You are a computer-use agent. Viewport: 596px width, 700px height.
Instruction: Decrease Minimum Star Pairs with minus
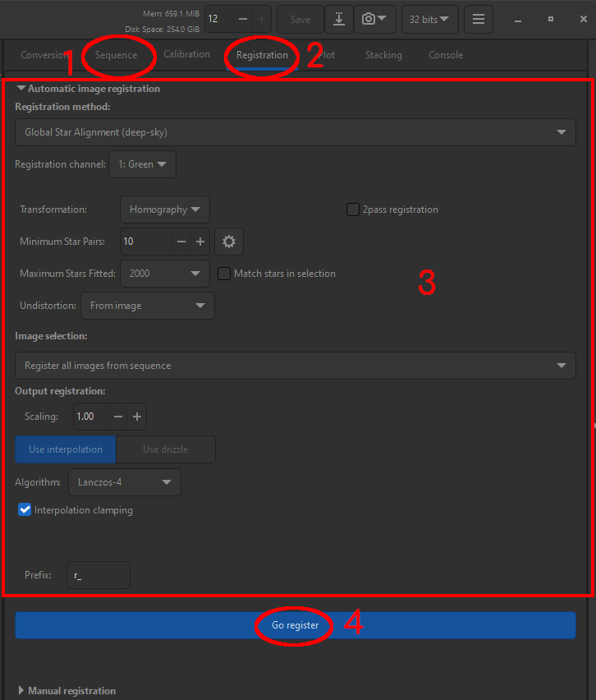click(x=181, y=242)
